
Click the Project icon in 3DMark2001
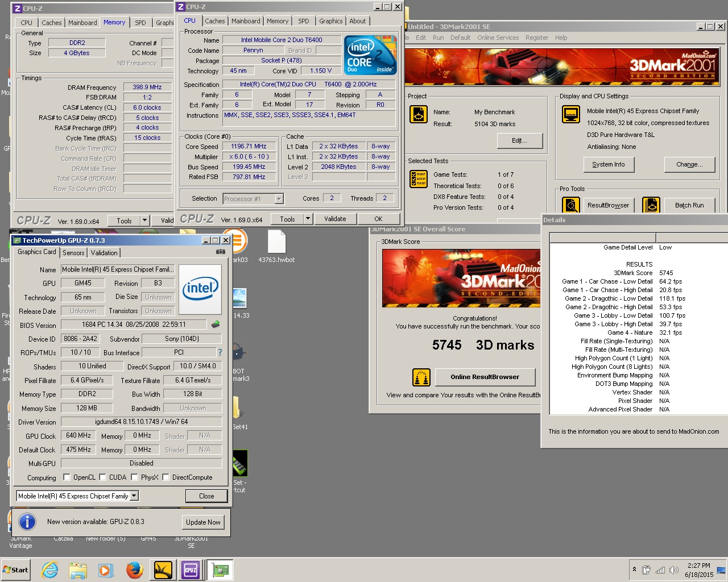click(x=419, y=114)
